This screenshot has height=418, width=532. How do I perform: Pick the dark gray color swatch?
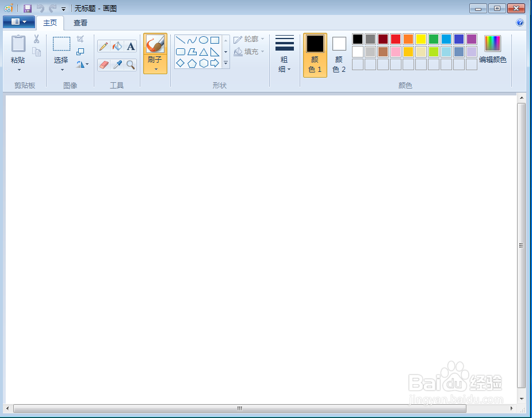[370, 39]
